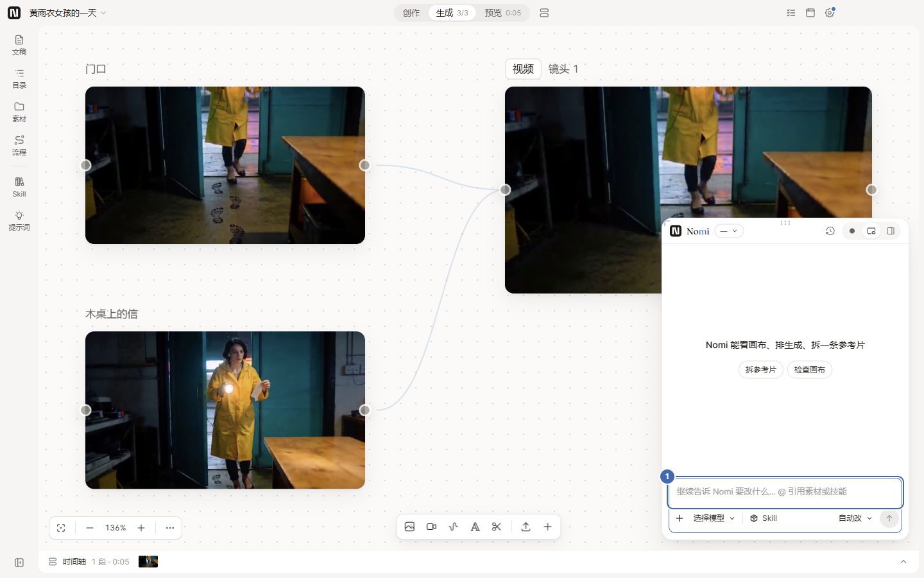Zoom in canvas with plus button
The image size is (924, 578).
point(141,528)
